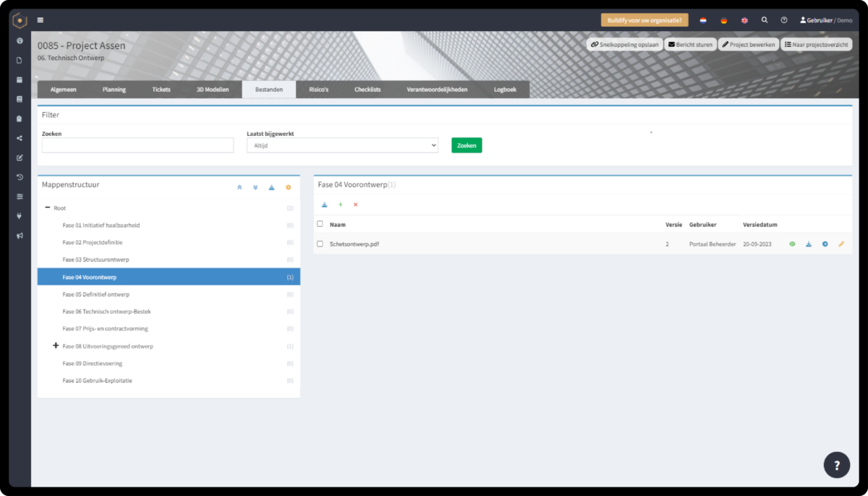The height and width of the screenshot is (496, 868).
Task: Download Schetsontwerp.pdf via its download icon
Action: pyautogui.click(x=809, y=244)
